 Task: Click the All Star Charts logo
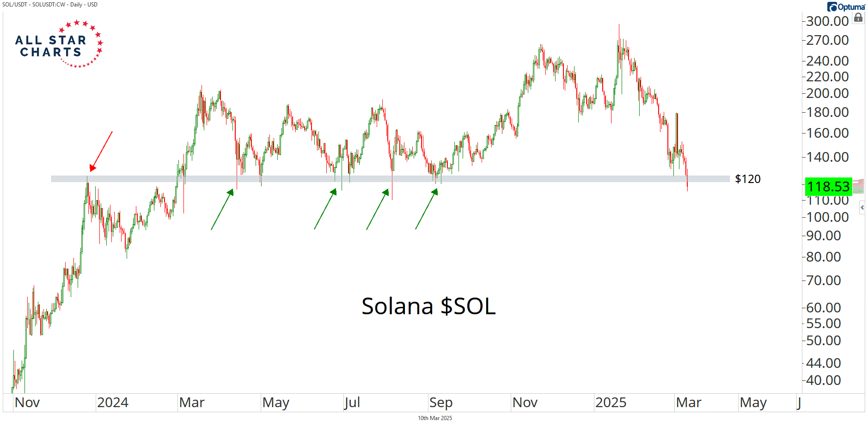pos(59,45)
